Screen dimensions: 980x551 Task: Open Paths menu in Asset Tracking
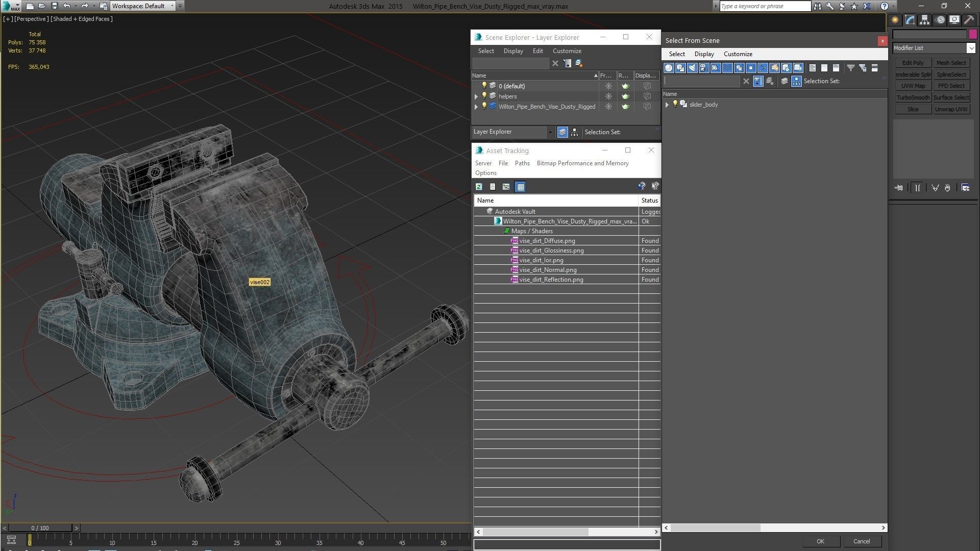click(x=522, y=163)
